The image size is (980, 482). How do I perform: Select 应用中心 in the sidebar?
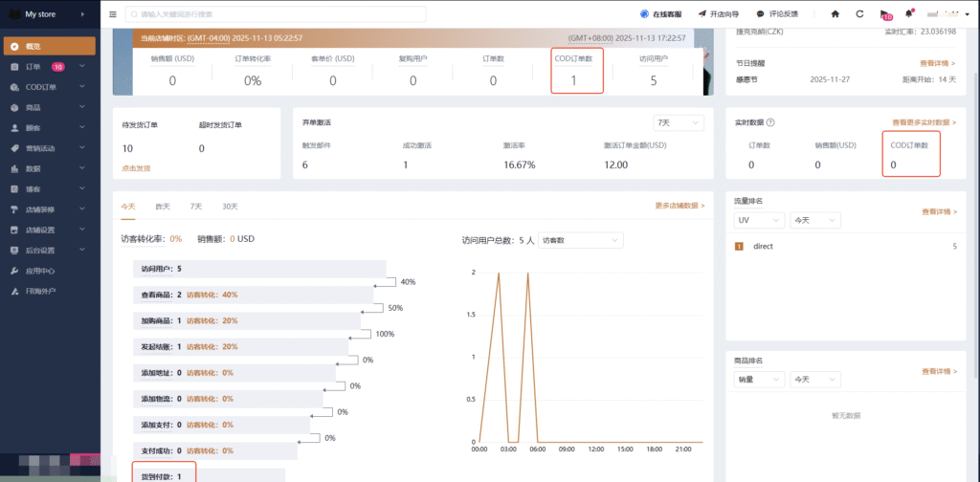39,271
